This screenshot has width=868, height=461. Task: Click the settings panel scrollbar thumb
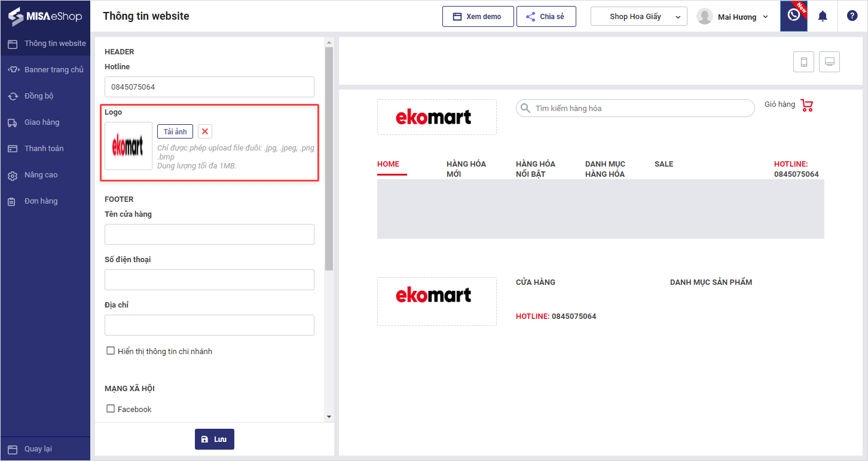click(329, 159)
